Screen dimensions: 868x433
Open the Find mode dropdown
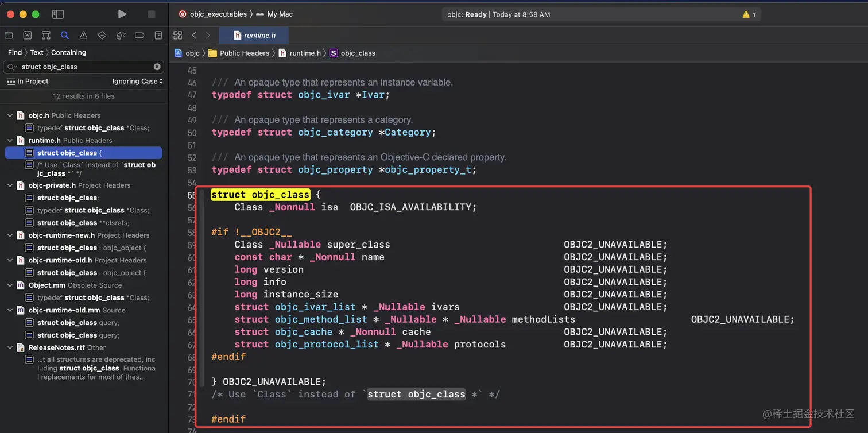click(15, 52)
